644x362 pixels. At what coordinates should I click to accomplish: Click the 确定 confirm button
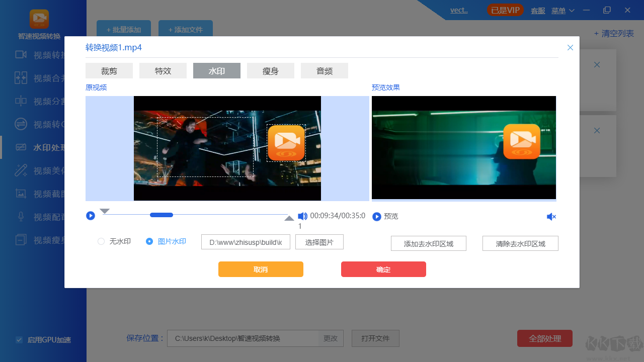click(x=383, y=269)
